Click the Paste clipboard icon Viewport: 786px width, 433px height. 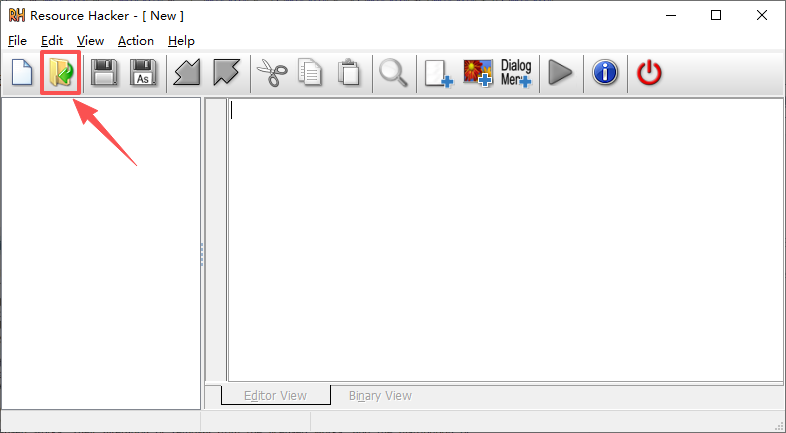(x=349, y=72)
